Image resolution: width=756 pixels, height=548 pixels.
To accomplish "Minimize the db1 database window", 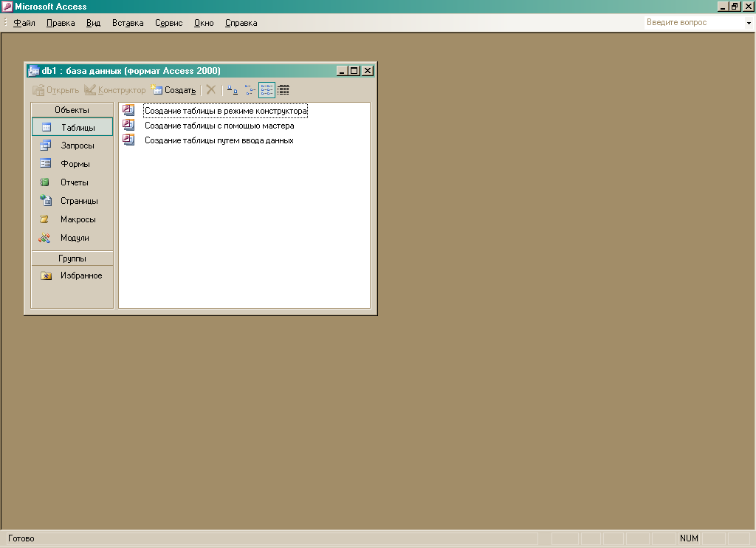I will point(342,71).
